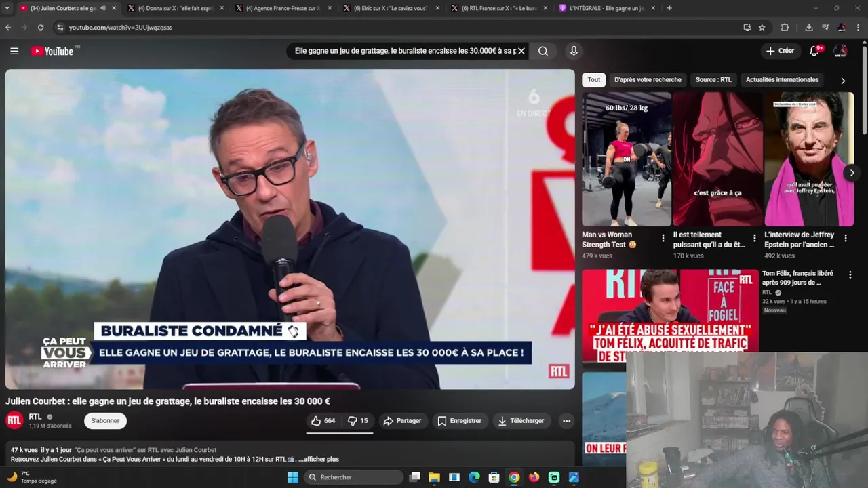Open Task View on the taskbar
The image size is (868, 488).
pos(415,477)
